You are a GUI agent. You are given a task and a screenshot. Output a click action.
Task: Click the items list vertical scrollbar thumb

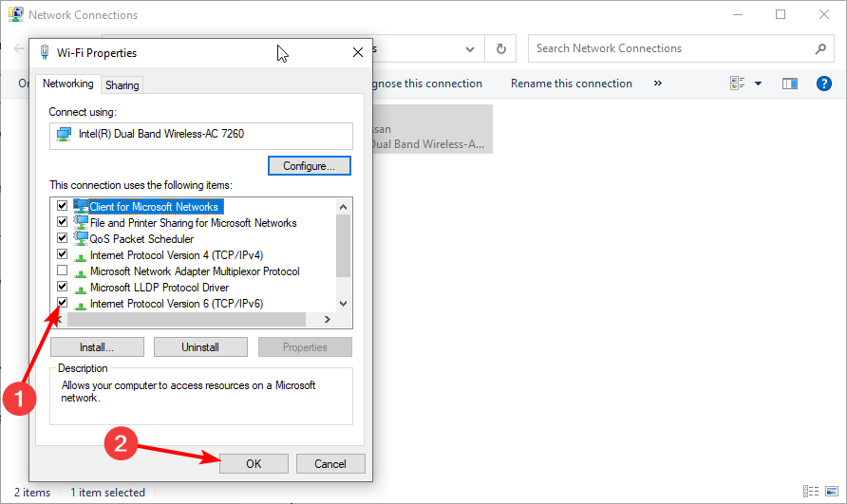tap(343, 246)
